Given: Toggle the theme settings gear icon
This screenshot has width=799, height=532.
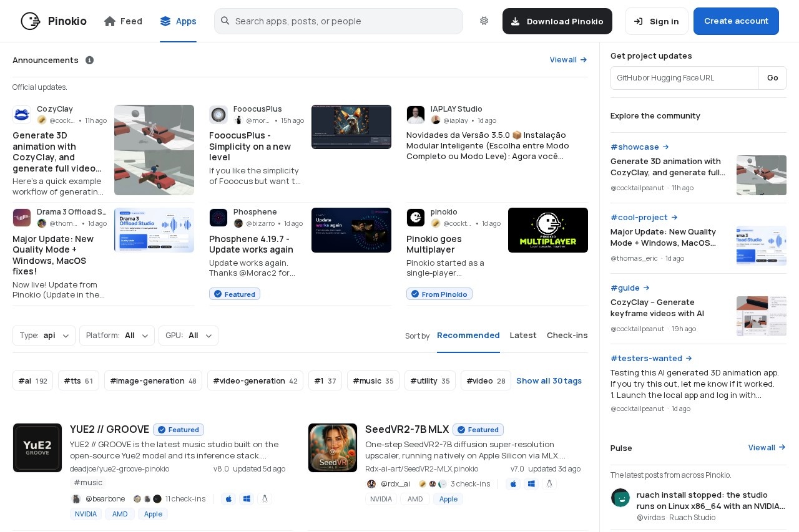Looking at the screenshot, I should (484, 21).
